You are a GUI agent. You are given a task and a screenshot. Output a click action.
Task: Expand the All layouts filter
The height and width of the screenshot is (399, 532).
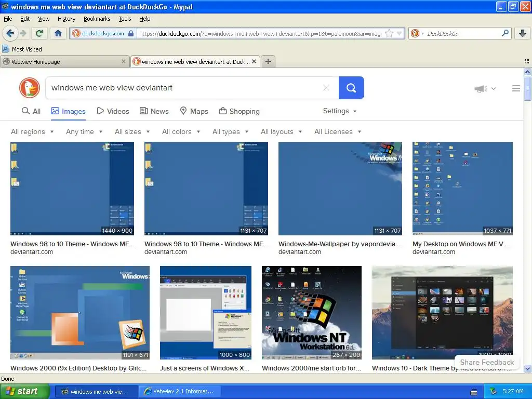[281, 131]
